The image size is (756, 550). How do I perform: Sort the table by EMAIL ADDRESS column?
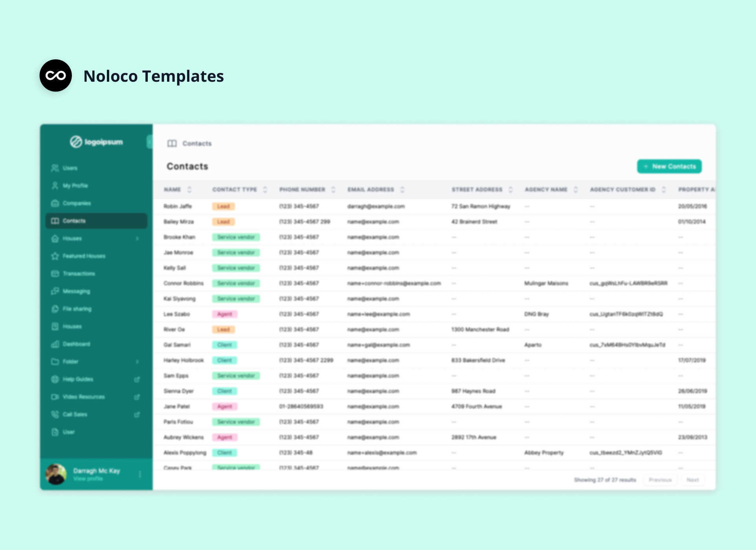tap(402, 189)
